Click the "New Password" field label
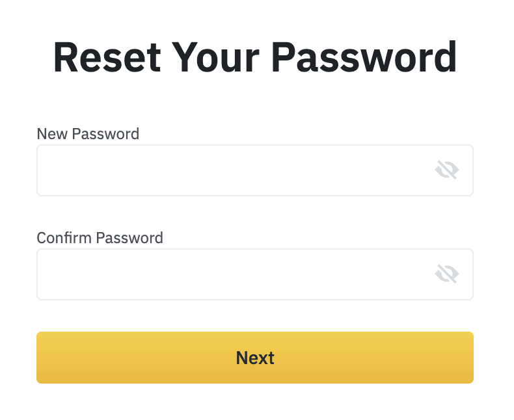Viewport: 514px width, 420px height. point(88,134)
